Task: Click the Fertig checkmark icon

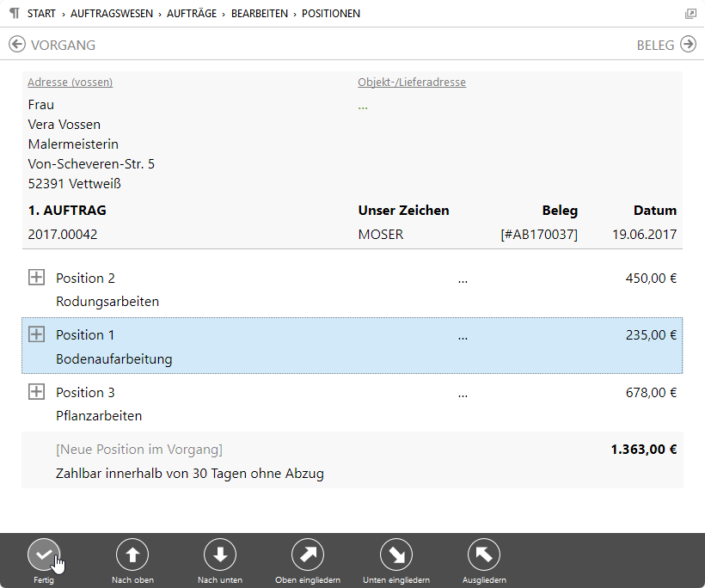Action: pos(44,554)
